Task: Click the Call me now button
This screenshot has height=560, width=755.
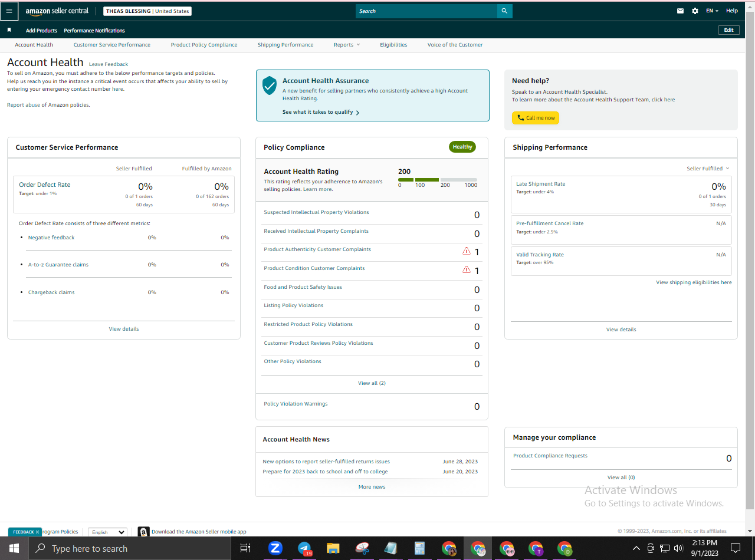Action: point(536,118)
